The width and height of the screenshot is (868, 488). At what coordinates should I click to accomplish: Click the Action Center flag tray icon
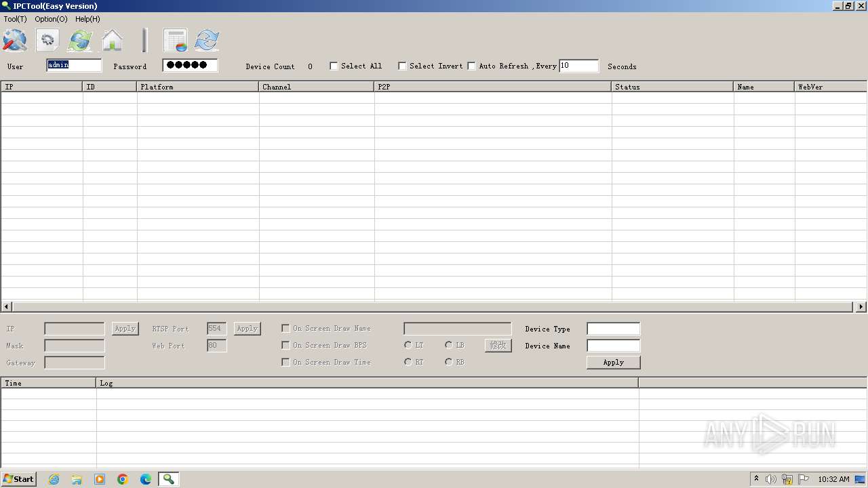(804, 479)
